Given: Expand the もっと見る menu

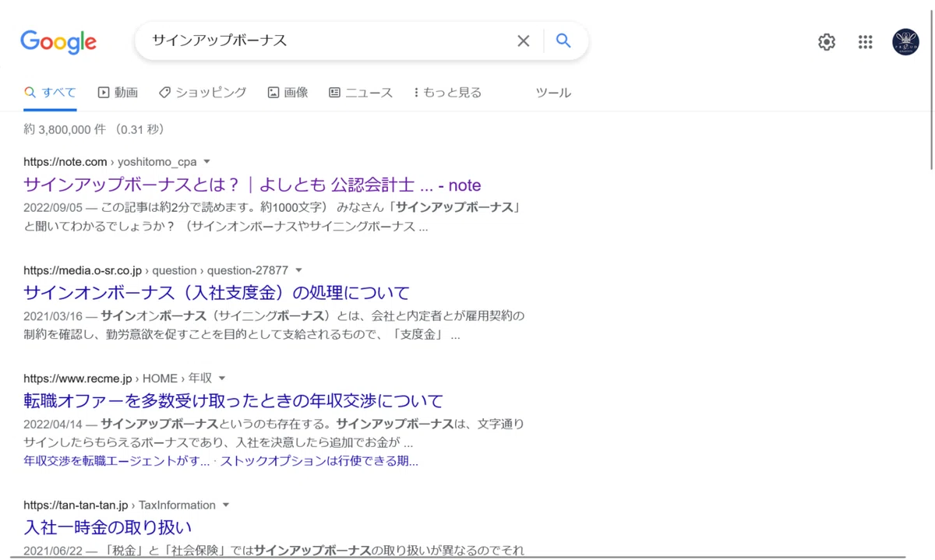Looking at the screenshot, I should tap(447, 93).
